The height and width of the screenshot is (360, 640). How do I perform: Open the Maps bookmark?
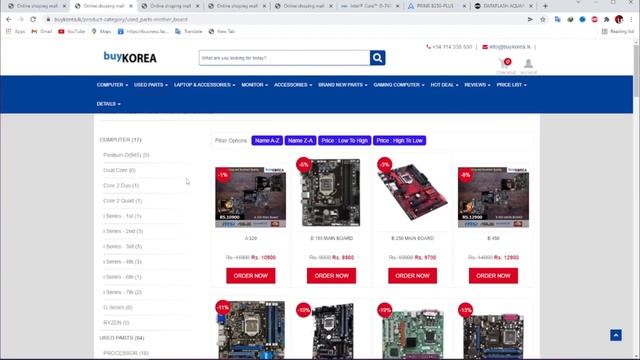[x=101, y=31]
